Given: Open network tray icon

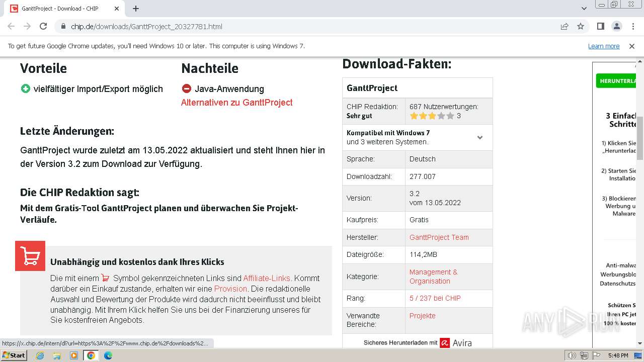Looking at the screenshot, I should tap(584, 355).
